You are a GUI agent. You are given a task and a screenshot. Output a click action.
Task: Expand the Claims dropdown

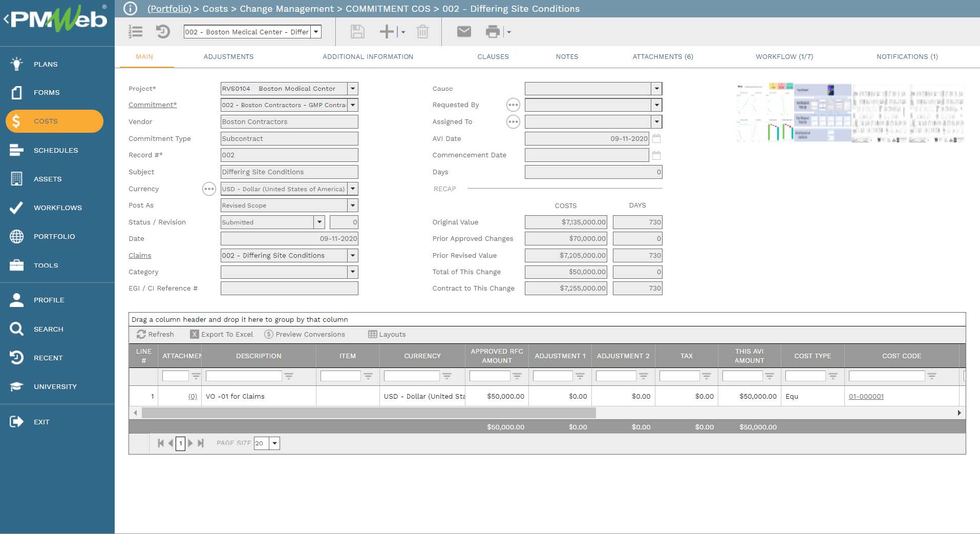(x=352, y=255)
